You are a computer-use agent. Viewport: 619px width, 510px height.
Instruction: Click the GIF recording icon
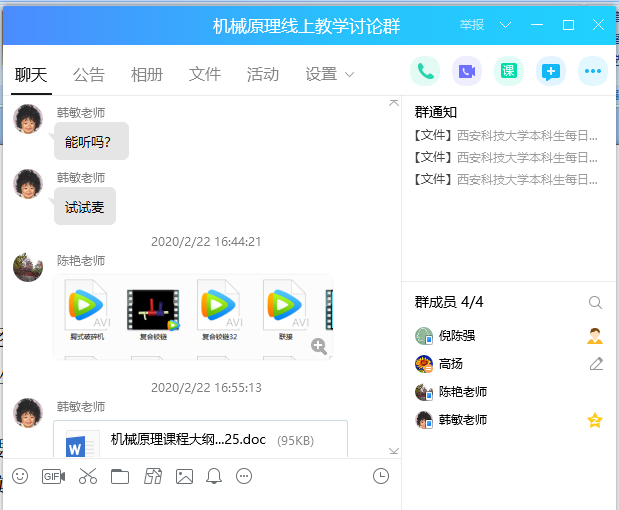click(53, 477)
